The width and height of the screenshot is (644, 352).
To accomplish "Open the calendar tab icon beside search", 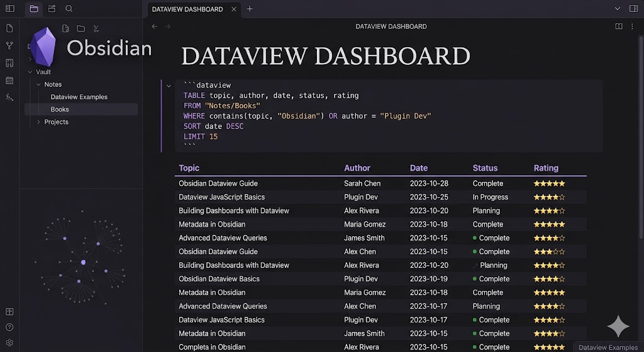I will click(52, 9).
